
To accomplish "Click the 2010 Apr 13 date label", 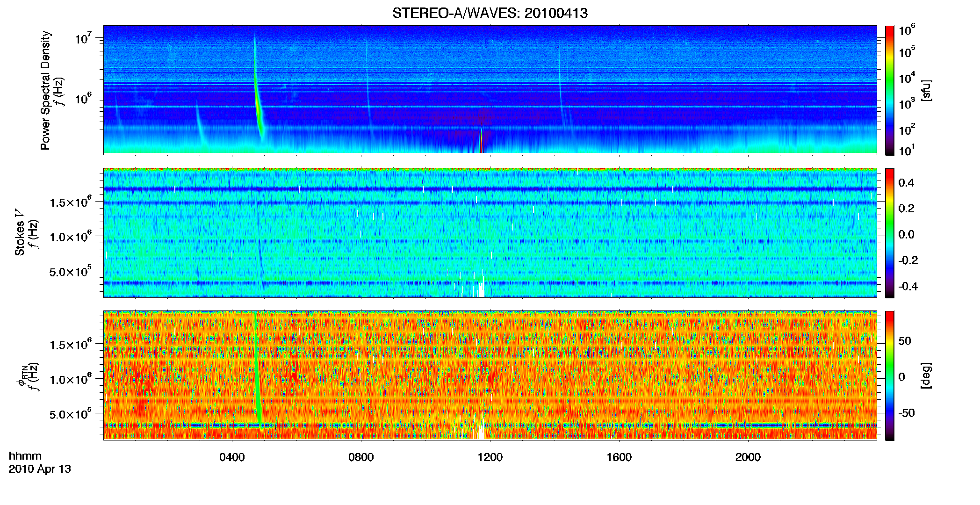I will (x=40, y=469).
